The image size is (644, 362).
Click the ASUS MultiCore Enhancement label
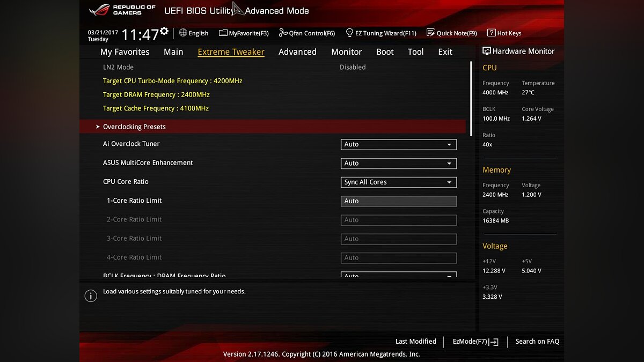click(x=148, y=162)
